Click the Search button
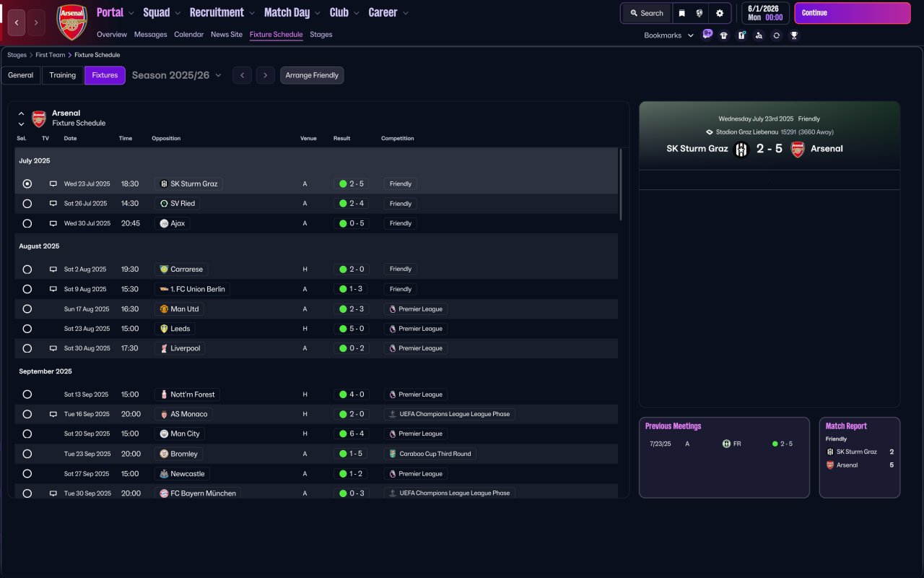This screenshot has height=578, width=924. (646, 13)
